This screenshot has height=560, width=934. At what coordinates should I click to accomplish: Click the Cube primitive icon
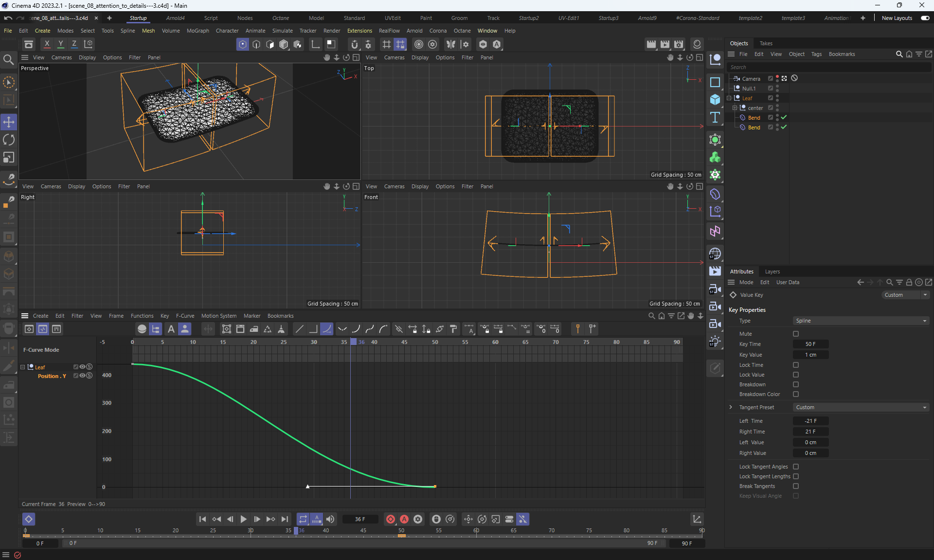tap(715, 99)
